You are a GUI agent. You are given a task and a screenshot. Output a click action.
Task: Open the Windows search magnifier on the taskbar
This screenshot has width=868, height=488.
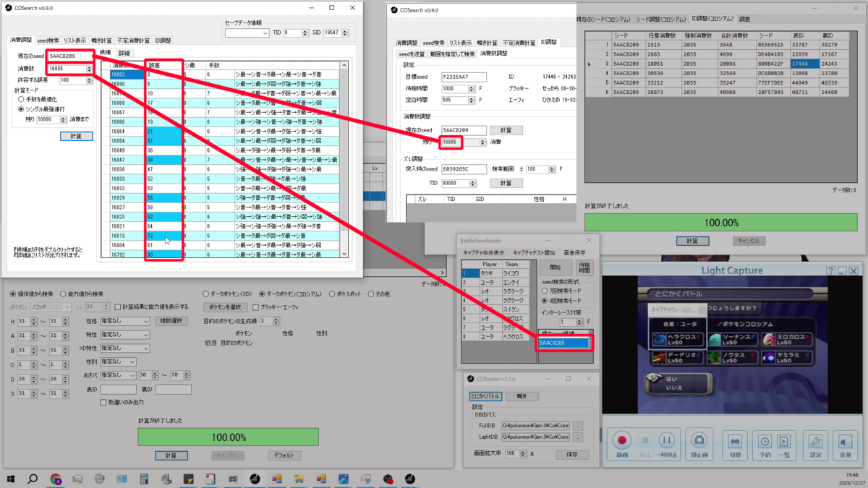(x=33, y=479)
